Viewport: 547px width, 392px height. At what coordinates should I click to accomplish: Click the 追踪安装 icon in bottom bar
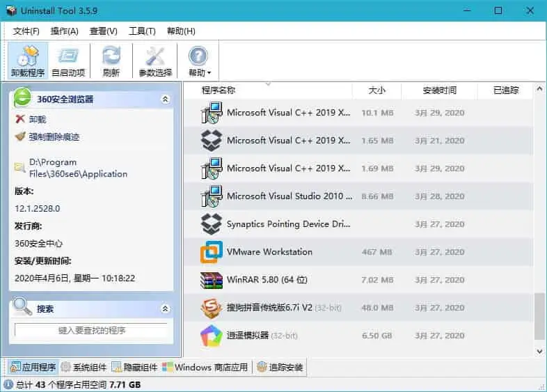coord(262,367)
